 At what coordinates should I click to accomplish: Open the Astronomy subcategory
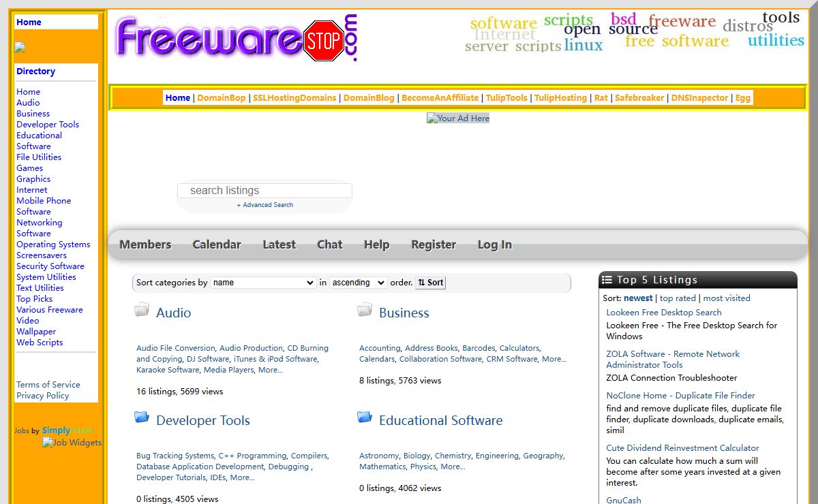coord(379,456)
